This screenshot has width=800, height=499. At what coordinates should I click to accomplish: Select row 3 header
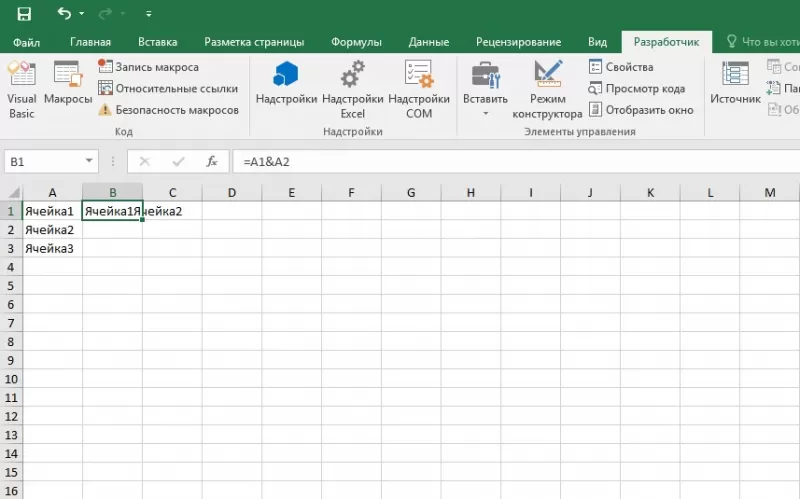tap(11, 248)
